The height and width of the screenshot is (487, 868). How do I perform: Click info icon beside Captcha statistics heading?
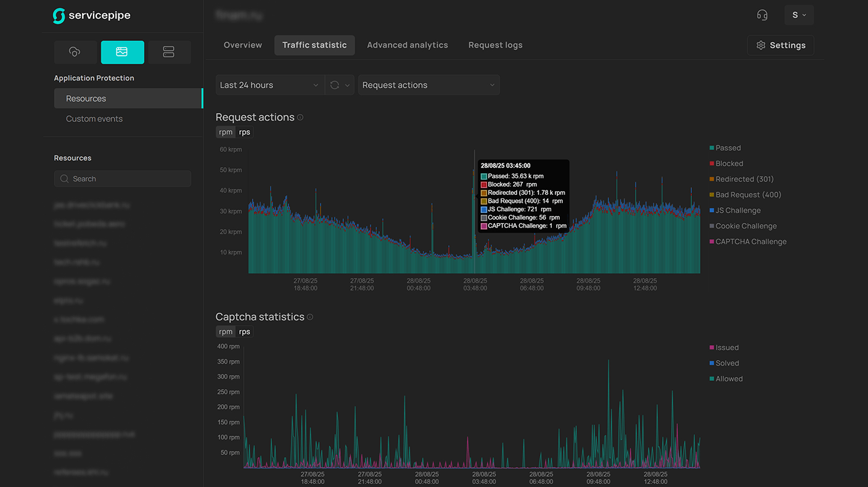click(x=310, y=317)
